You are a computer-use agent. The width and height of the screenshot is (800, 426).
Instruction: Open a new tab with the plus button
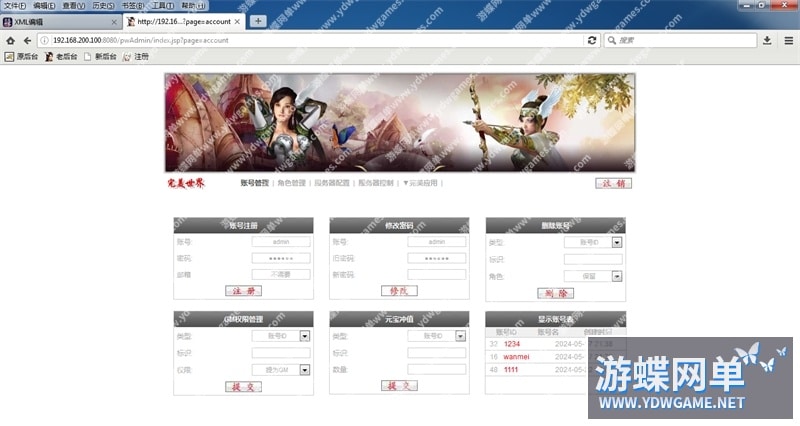pyautogui.click(x=258, y=21)
